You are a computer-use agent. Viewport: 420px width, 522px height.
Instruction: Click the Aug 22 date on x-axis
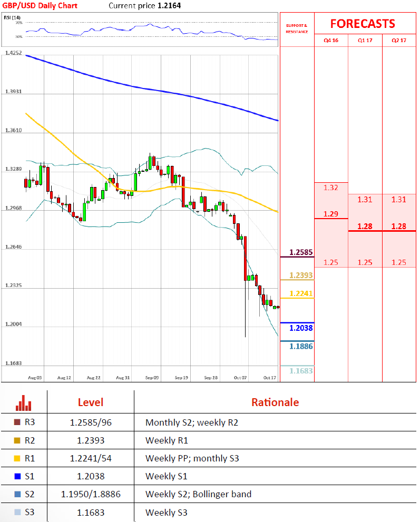pos(94,378)
